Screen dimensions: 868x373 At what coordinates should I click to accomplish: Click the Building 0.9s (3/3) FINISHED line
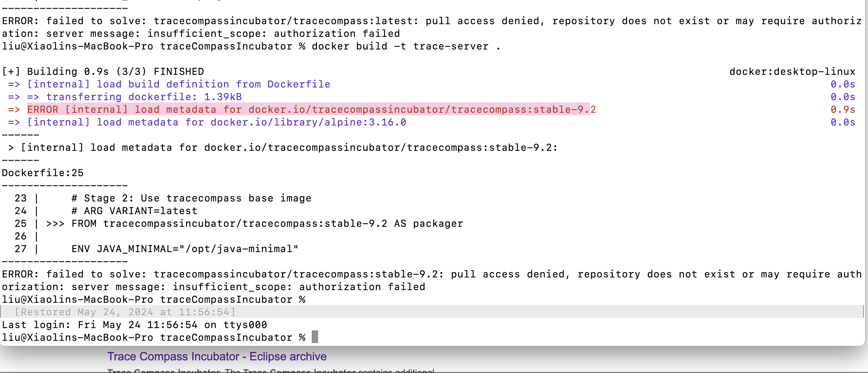click(x=103, y=71)
